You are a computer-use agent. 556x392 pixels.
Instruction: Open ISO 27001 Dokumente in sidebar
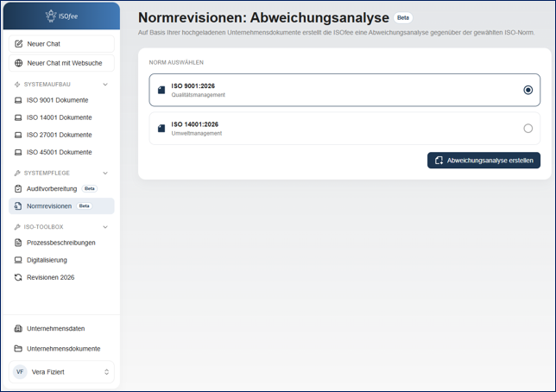click(61, 135)
